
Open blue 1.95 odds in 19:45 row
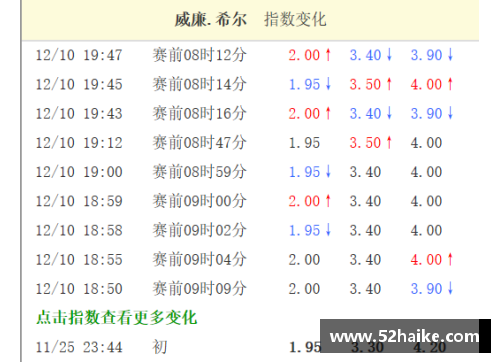pyautogui.click(x=304, y=84)
